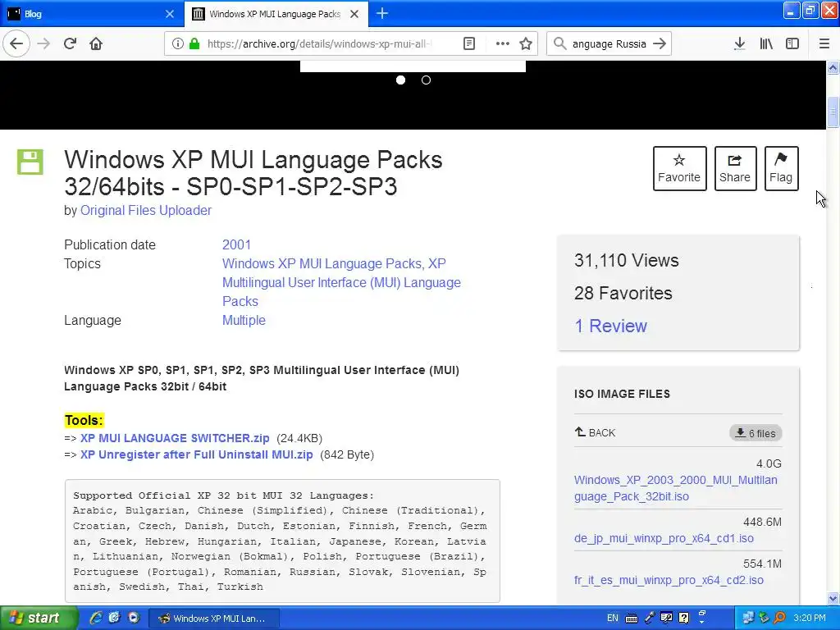Click the green padlock security icon
Screen dimensions: 840x630
194,44
